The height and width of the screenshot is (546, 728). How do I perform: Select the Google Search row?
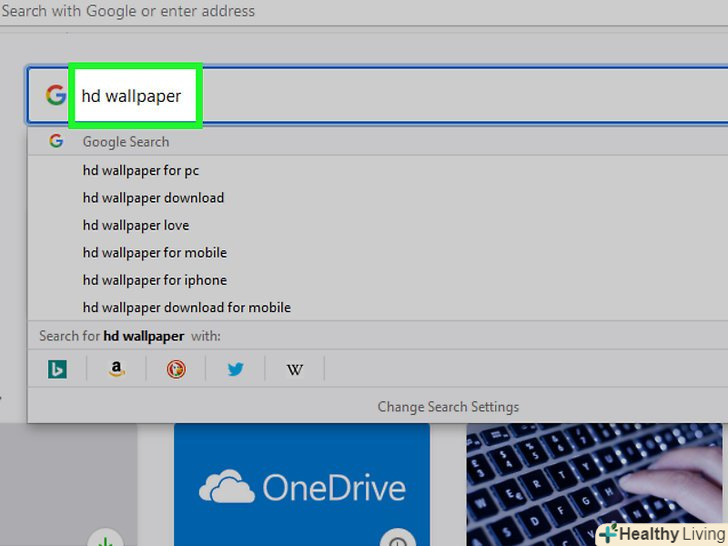(377, 142)
